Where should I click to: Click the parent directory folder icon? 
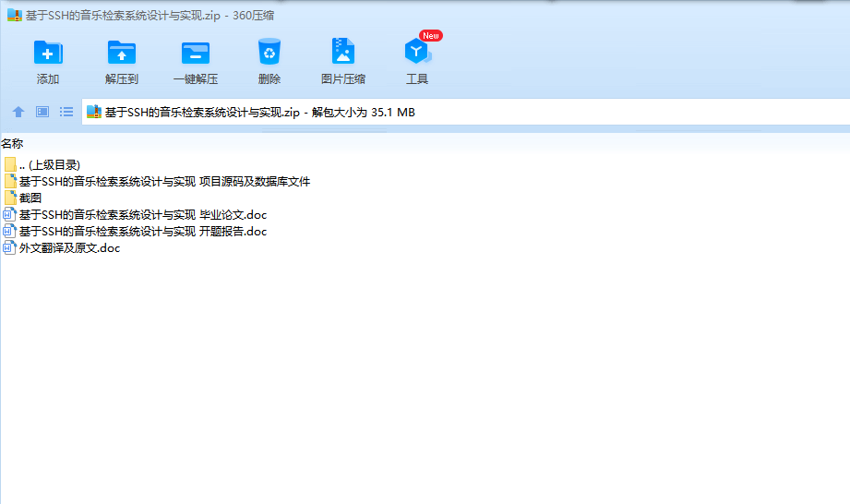[10, 164]
